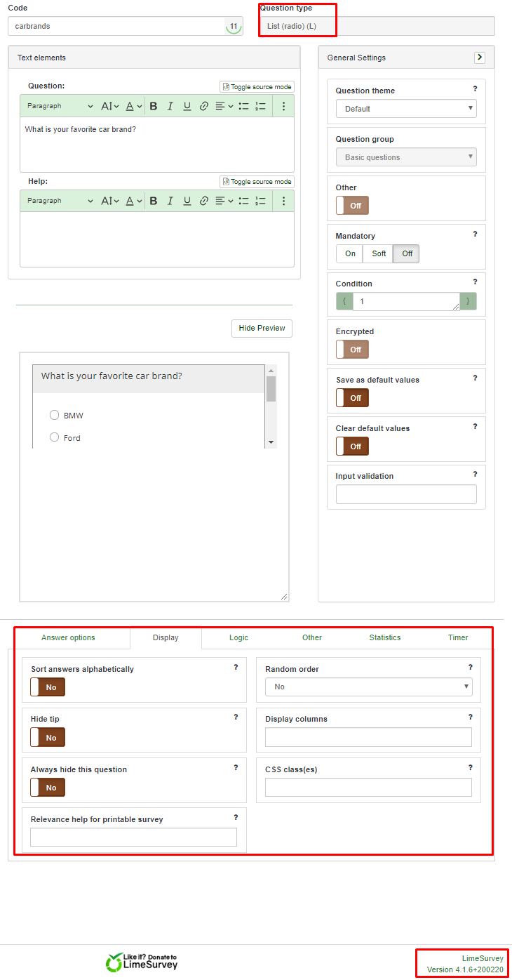This screenshot has height=980, width=512.
Task: Collapse the General Settings panel arrow
Action: (x=480, y=58)
